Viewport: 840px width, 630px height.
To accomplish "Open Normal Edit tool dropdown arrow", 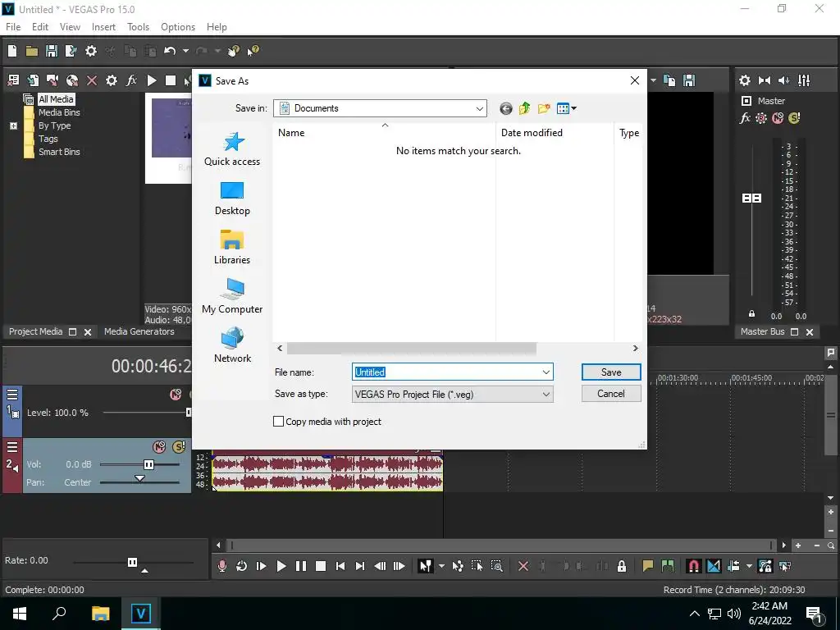I will pos(441,566).
